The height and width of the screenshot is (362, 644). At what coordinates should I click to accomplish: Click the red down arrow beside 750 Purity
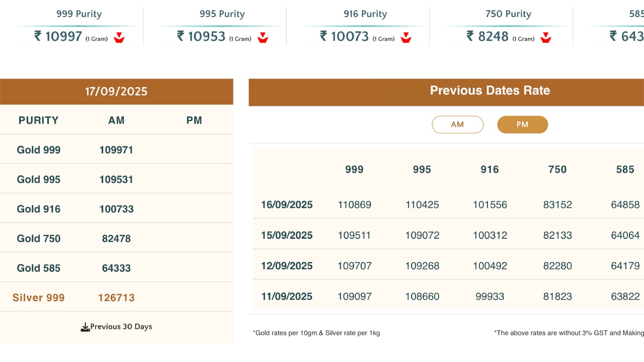545,37
